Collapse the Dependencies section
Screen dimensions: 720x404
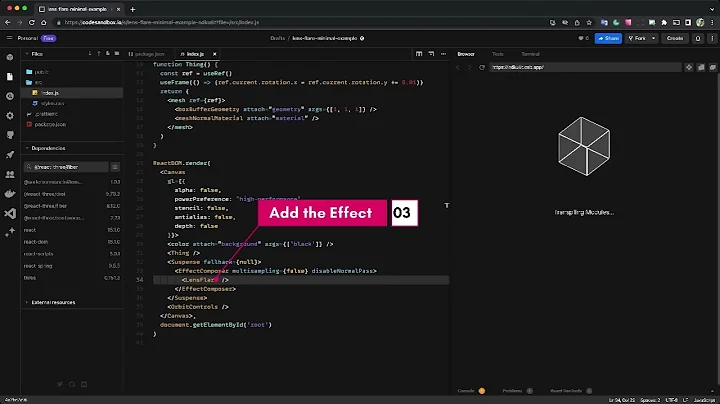[27, 148]
